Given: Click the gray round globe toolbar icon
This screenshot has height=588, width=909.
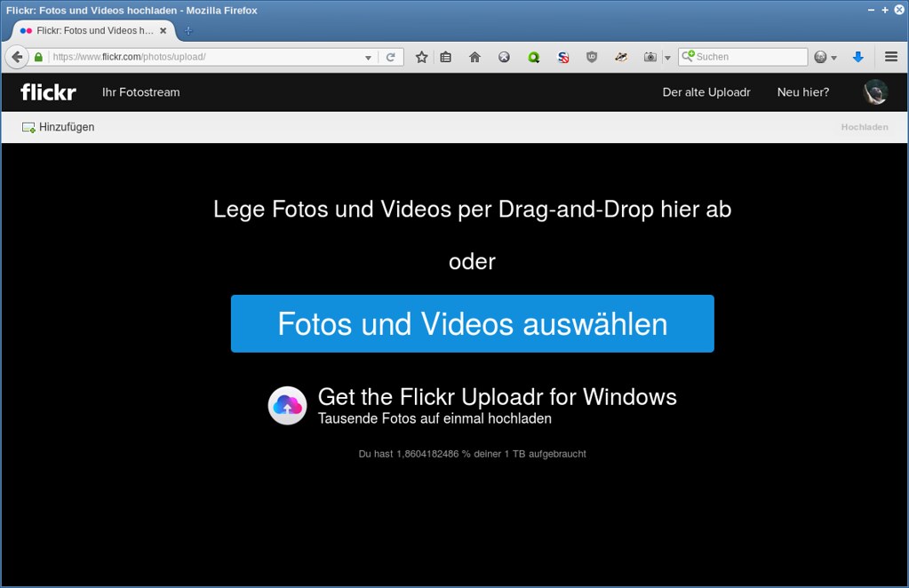Looking at the screenshot, I should (505, 57).
